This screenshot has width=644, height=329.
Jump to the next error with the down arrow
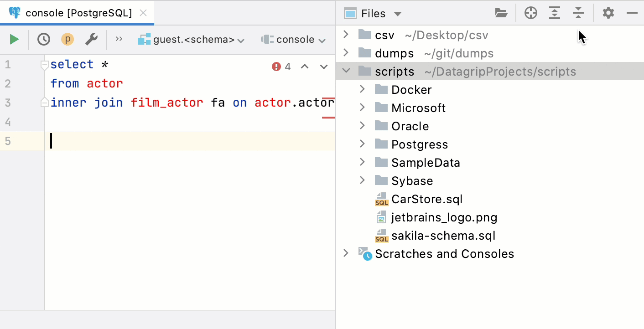323,67
